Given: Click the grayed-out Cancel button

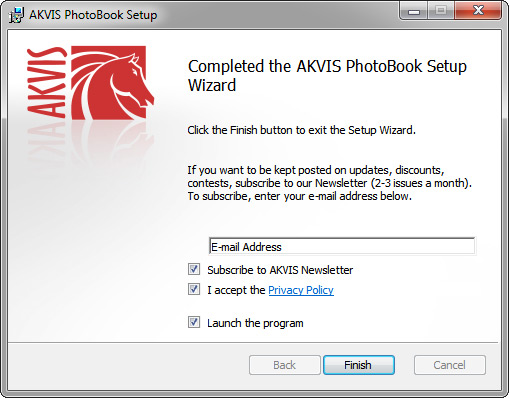Looking at the screenshot, I should [x=450, y=365].
